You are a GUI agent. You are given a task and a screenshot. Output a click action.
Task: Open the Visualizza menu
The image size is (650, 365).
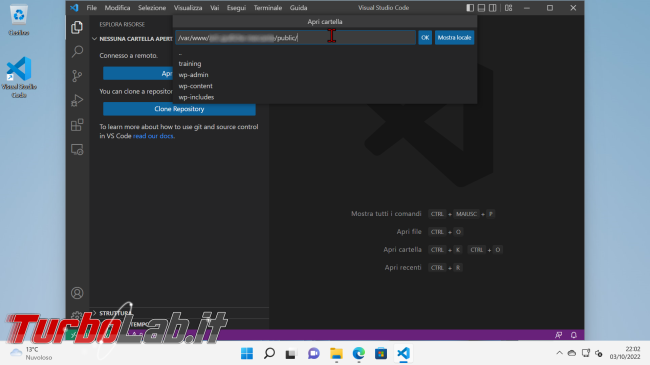pos(188,8)
